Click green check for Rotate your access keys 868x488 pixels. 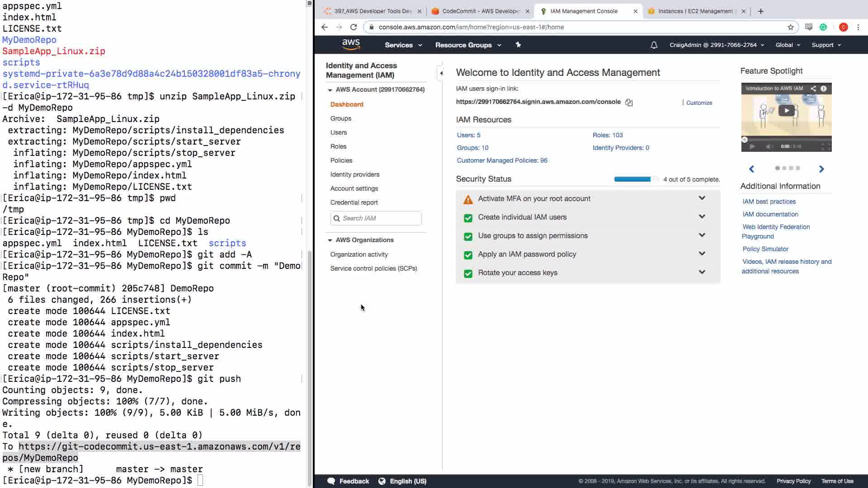[468, 273]
